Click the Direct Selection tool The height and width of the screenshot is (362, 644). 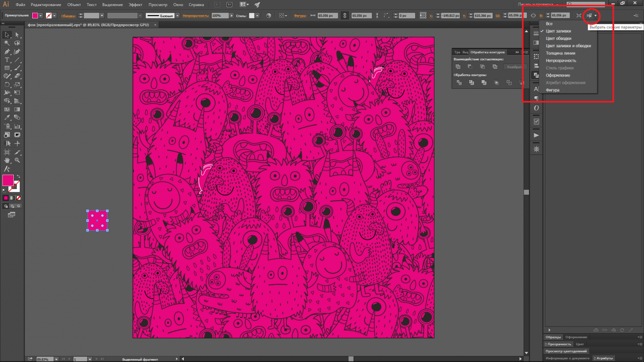point(17,35)
